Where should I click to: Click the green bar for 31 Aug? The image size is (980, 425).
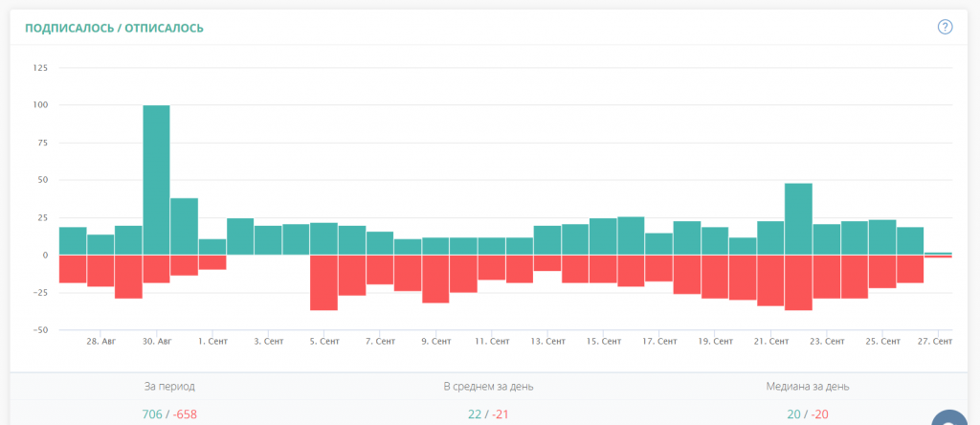click(x=184, y=227)
